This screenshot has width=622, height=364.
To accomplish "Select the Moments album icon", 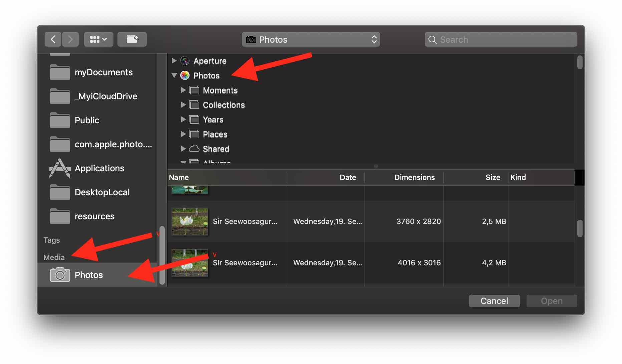I will click(194, 90).
